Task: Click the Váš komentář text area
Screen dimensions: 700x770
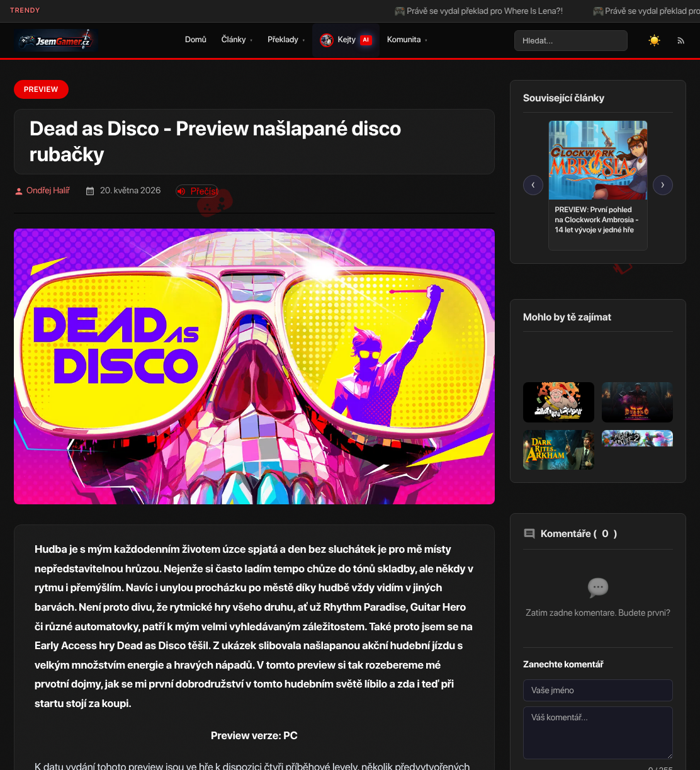Action: tap(598, 733)
